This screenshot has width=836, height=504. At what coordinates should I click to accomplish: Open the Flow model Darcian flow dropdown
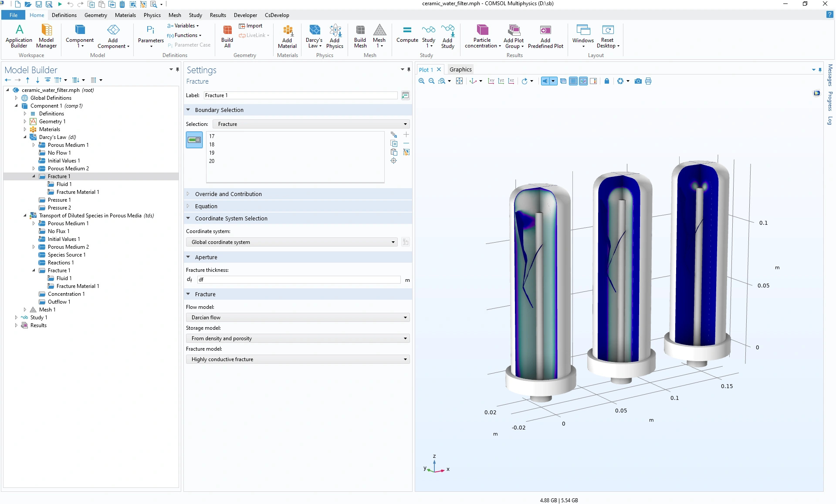pos(298,318)
